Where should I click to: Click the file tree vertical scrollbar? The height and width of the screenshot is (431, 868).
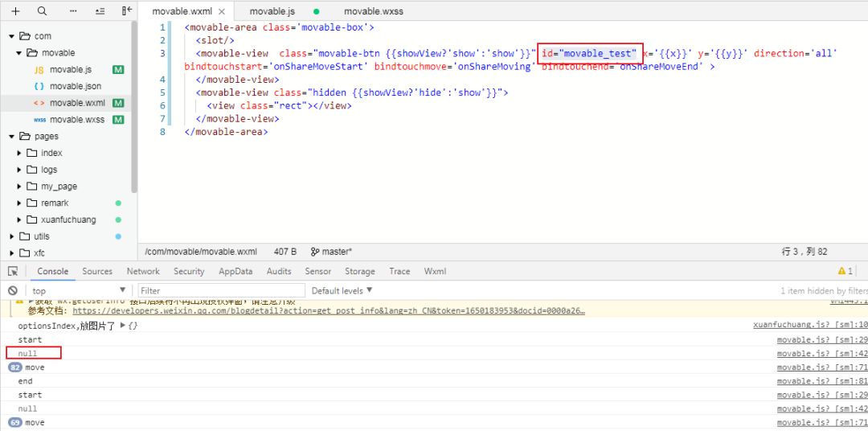[134, 106]
